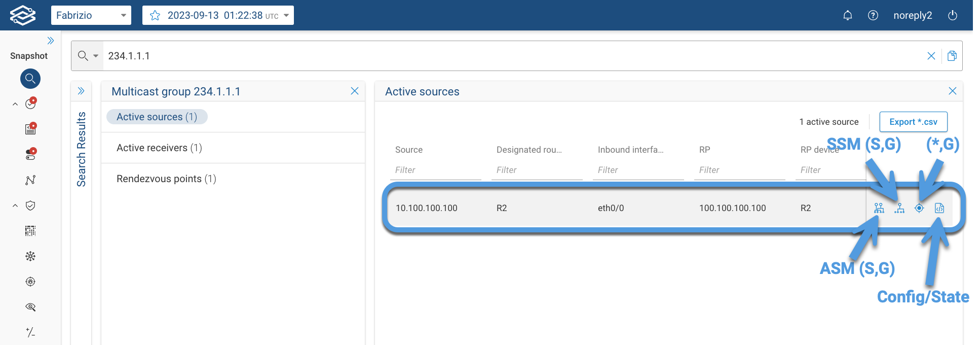Click RP address 100.100.100.100 cell
Screen dimensions: 980x345
733,208
